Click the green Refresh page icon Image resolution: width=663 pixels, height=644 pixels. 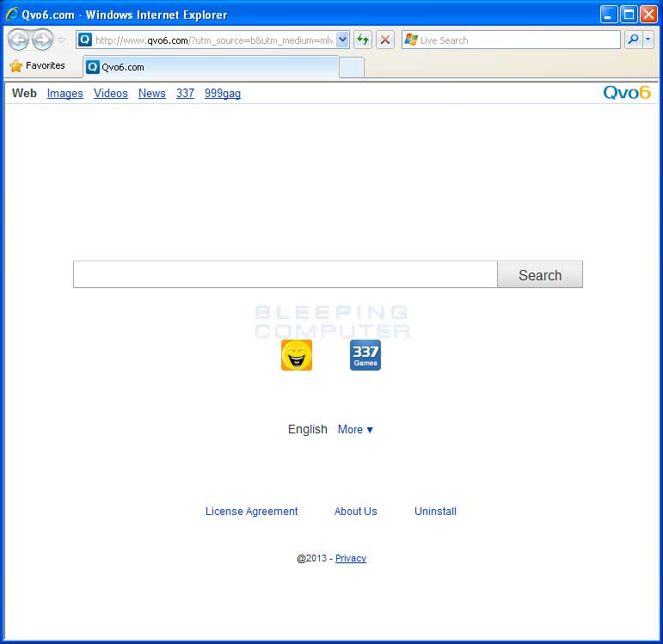tap(363, 40)
